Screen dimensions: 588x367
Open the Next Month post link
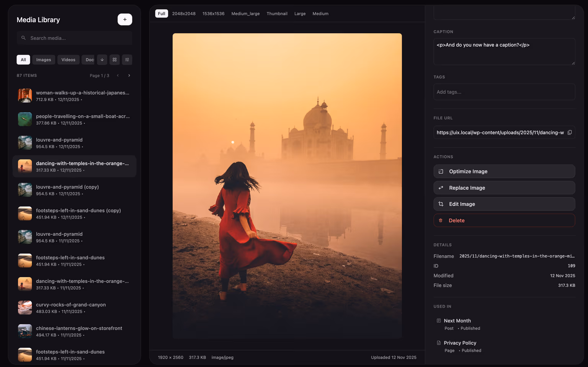(x=458, y=321)
